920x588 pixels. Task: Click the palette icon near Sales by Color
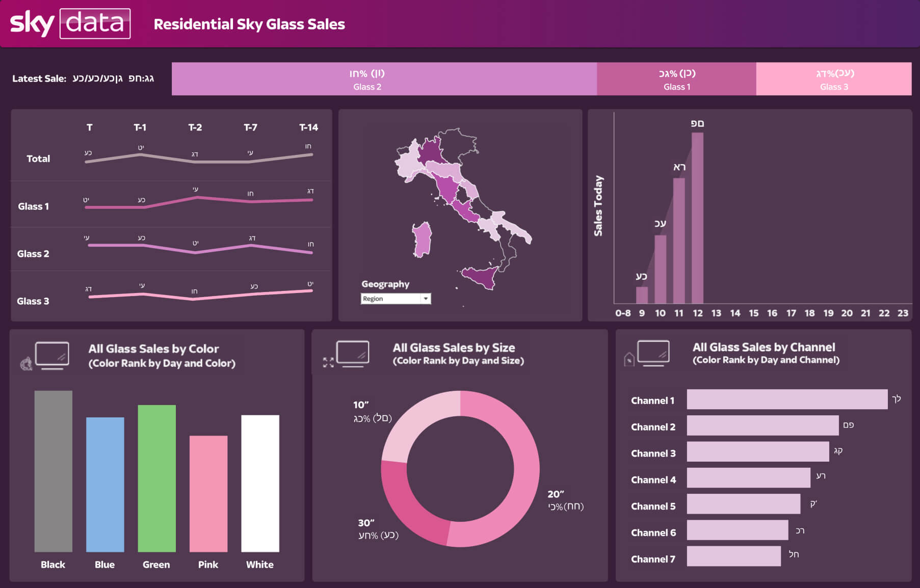(26, 363)
